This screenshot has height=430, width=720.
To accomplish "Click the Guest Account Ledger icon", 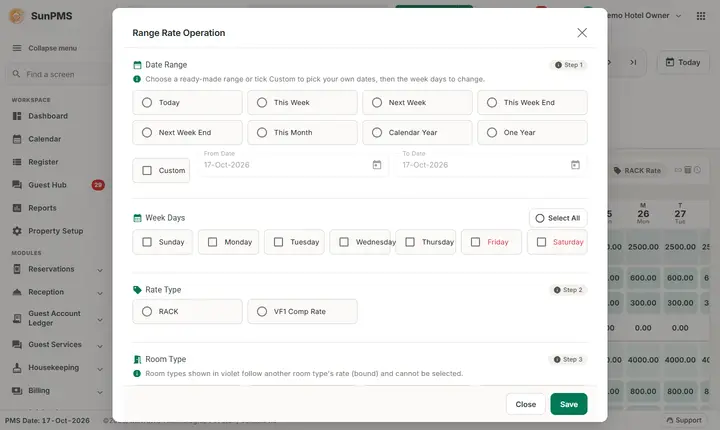I will click(x=17, y=318).
